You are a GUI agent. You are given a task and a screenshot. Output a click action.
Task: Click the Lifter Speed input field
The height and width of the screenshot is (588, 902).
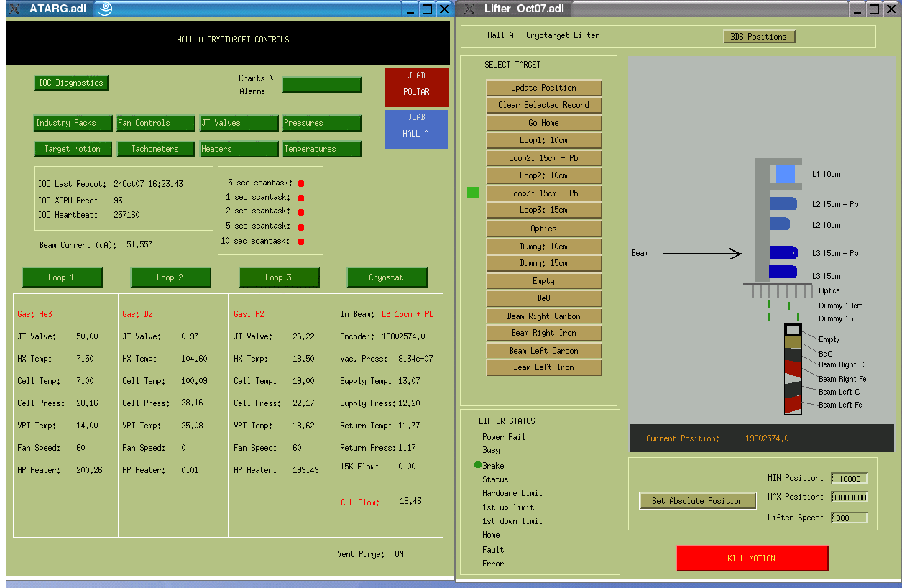click(849, 518)
